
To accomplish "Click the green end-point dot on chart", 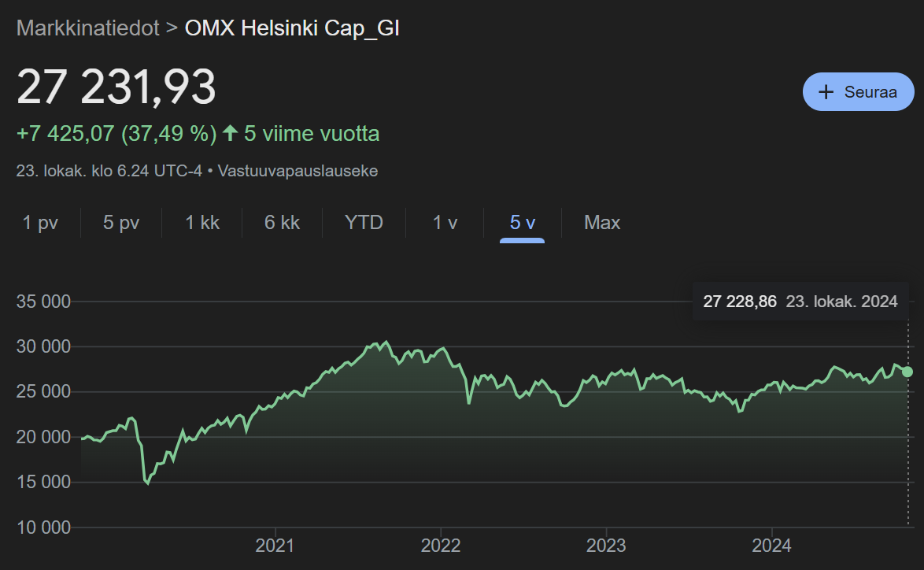I will click(907, 372).
